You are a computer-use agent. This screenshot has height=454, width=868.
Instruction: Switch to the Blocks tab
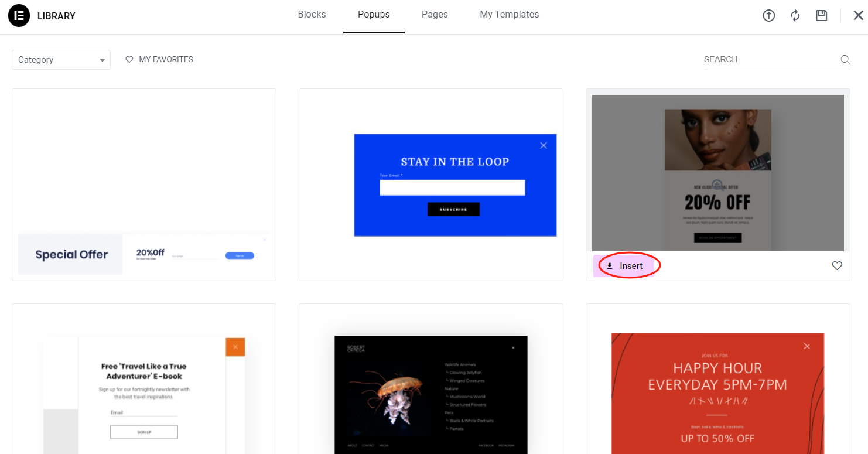312,15
